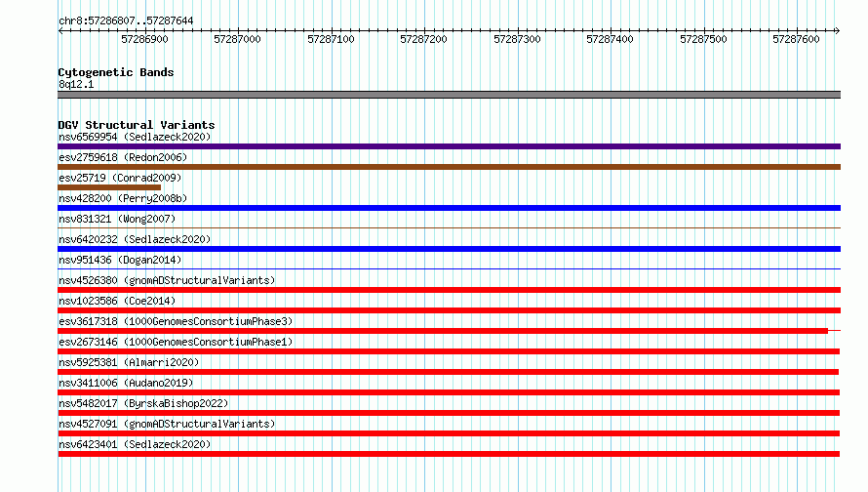Open the nsv5925381 (Almarri2020) label

click(129, 362)
